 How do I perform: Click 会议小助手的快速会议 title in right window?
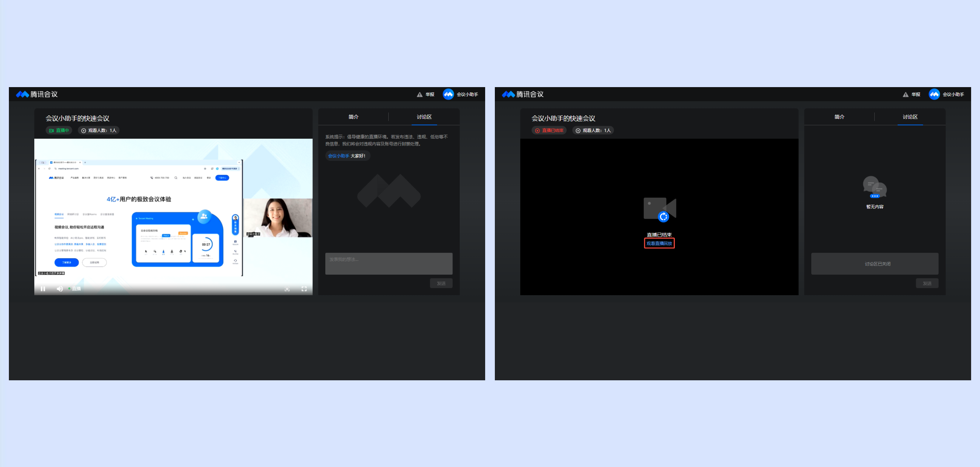563,118
